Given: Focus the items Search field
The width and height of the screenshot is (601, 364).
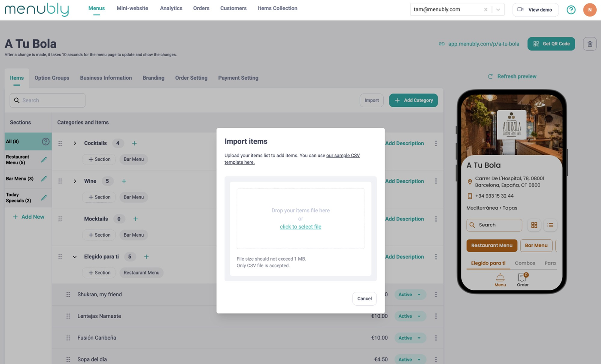Looking at the screenshot, I should (48, 100).
